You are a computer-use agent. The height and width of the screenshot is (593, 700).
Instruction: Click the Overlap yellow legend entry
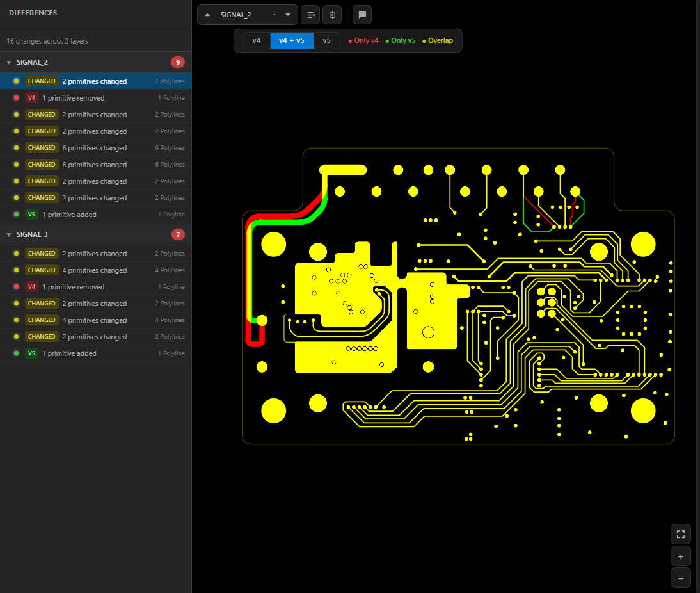tap(438, 41)
